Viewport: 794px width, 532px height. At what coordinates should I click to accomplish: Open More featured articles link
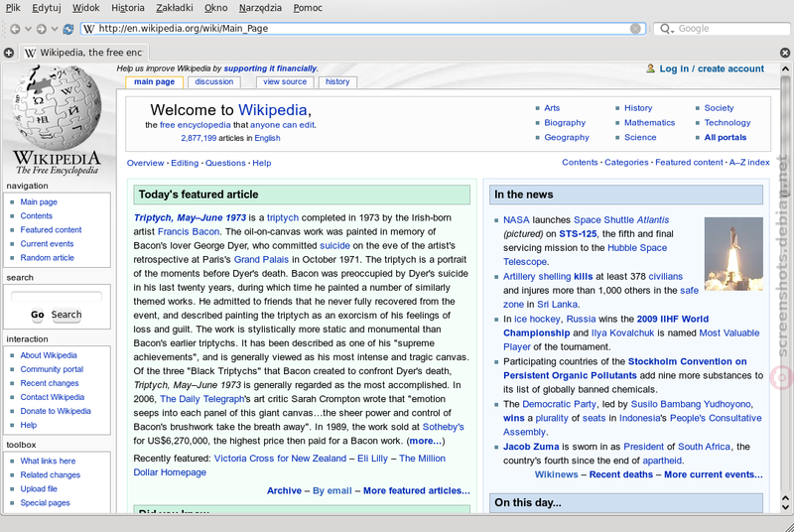tap(417, 490)
